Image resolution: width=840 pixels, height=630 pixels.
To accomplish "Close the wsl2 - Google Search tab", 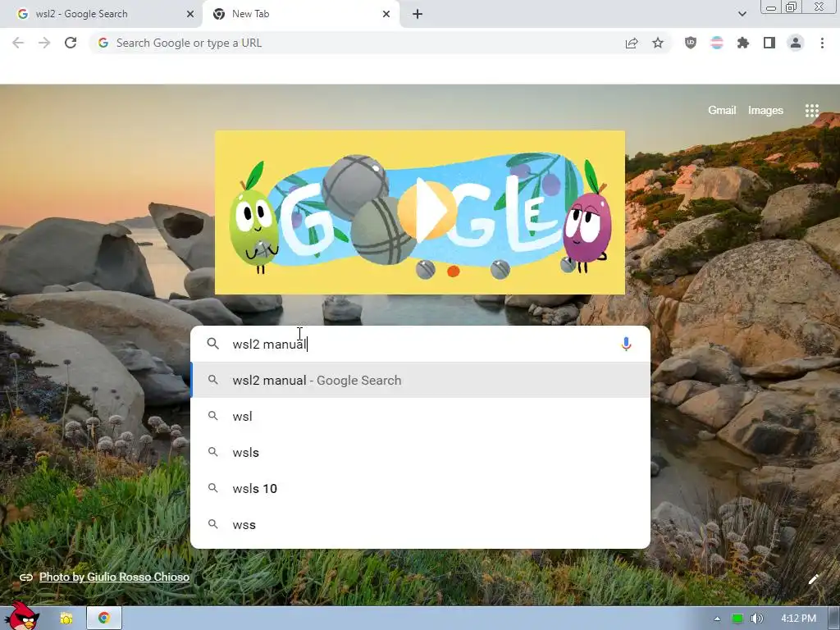I will tap(190, 14).
